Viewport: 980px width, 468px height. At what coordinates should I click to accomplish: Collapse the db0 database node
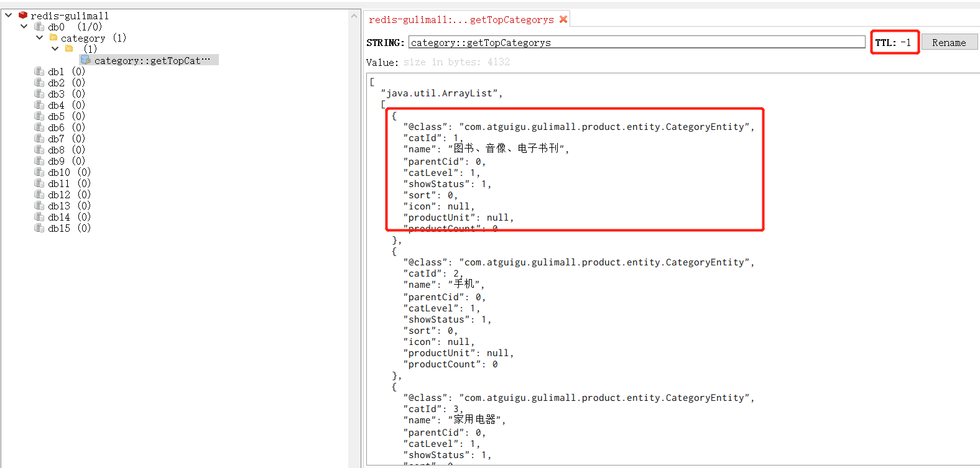point(24,26)
